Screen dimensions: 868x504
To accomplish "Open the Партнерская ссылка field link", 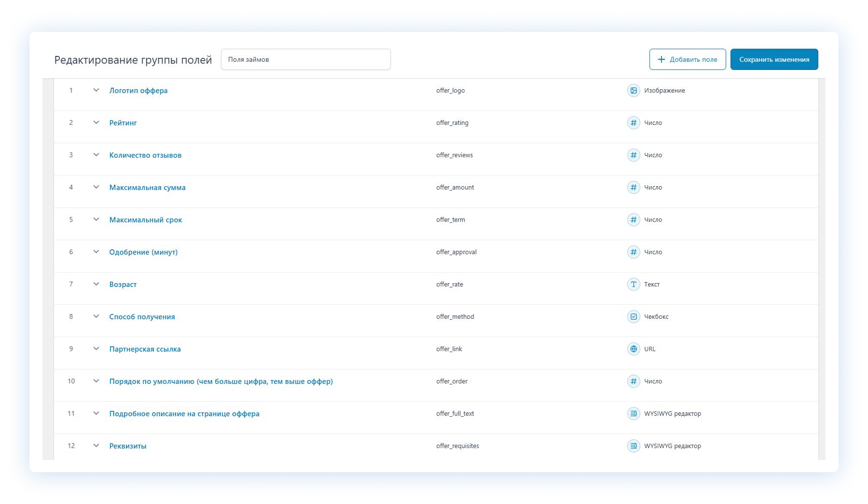I will pyautogui.click(x=145, y=349).
